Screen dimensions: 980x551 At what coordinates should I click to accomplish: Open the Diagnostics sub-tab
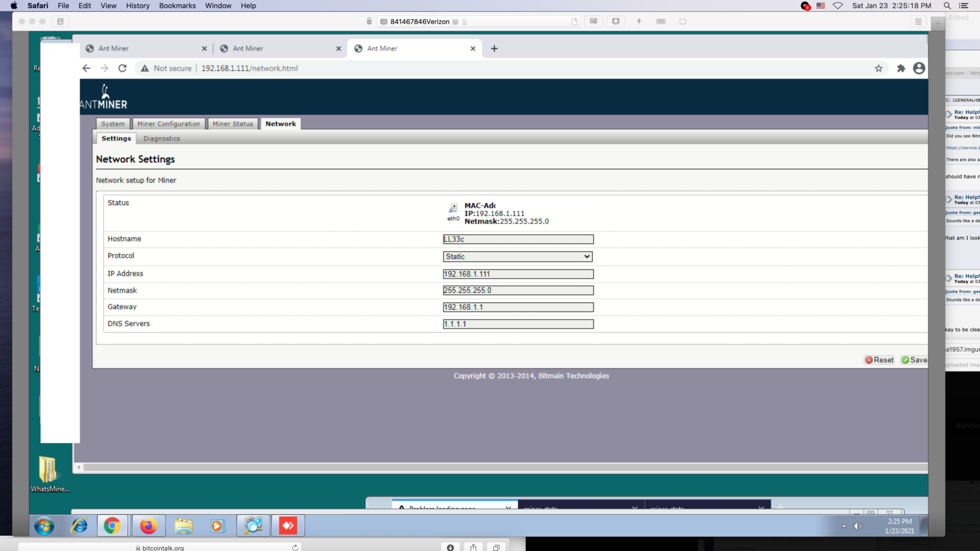pyautogui.click(x=162, y=138)
